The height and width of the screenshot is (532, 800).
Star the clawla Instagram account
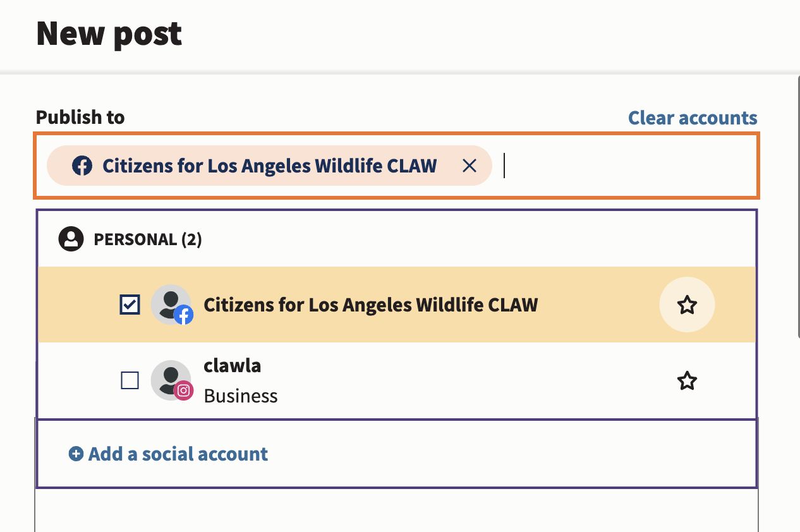pos(687,381)
